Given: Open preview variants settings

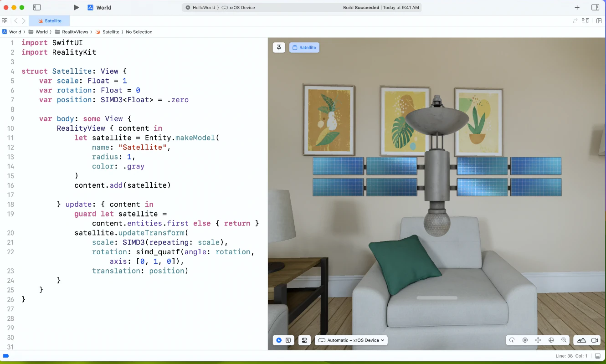Looking at the screenshot, I should (x=305, y=340).
